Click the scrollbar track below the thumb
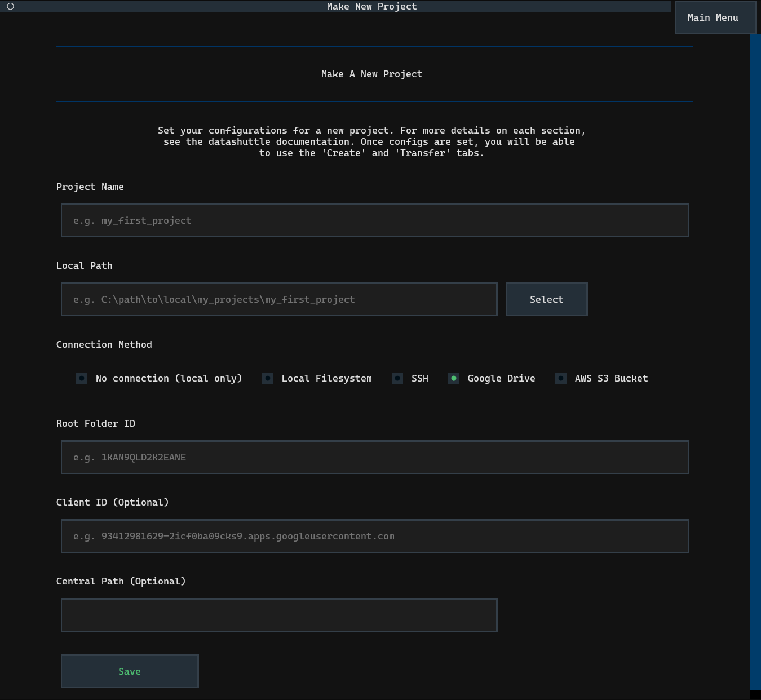The image size is (761, 700). click(755, 694)
